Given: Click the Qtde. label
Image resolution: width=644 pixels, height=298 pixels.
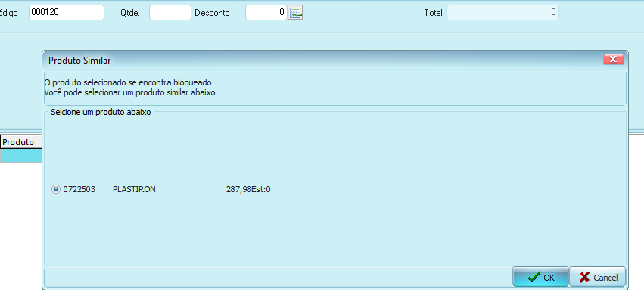Looking at the screenshot, I should [130, 13].
